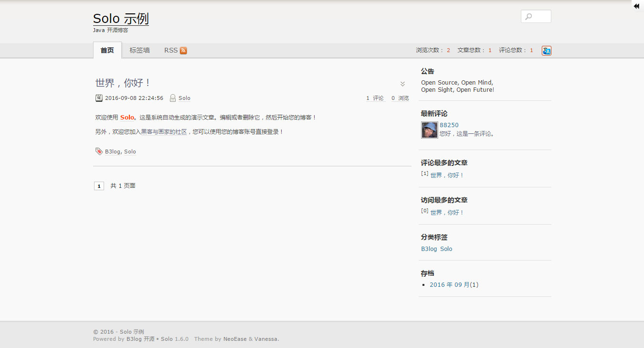Screen dimensions: 644x348
Task: Click Solo in 分类标签 sidebar
Action: tap(446, 249)
